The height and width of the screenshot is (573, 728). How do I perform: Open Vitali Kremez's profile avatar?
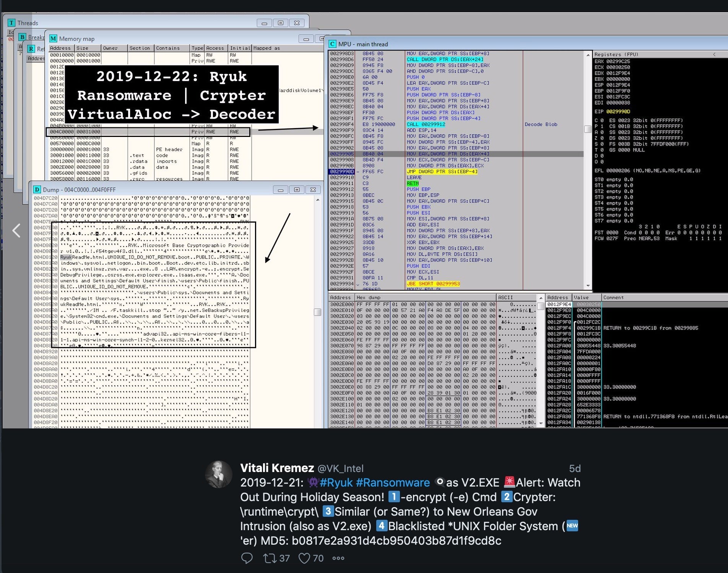(219, 474)
